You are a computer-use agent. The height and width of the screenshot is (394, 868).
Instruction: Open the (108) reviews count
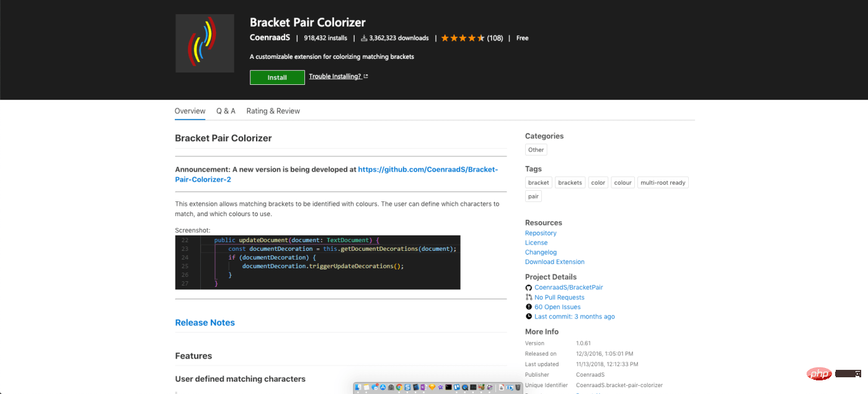tap(495, 38)
